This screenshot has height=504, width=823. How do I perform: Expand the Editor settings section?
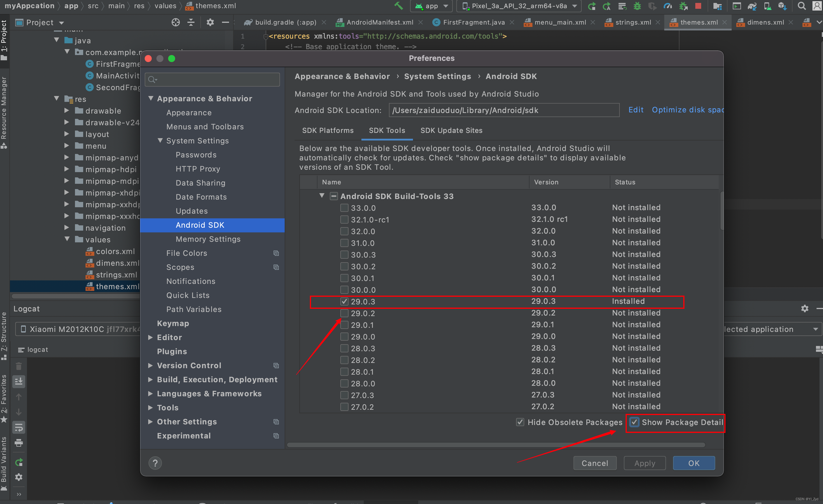[151, 337]
